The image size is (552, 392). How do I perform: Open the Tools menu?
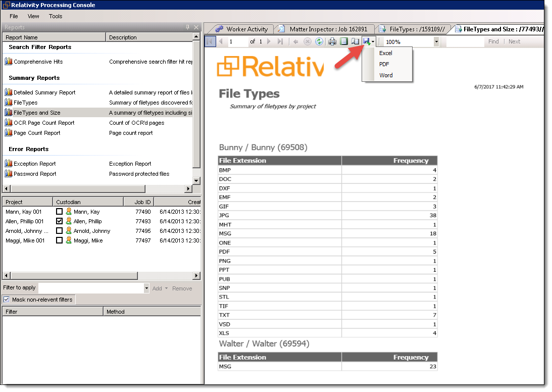(x=56, y=16)
